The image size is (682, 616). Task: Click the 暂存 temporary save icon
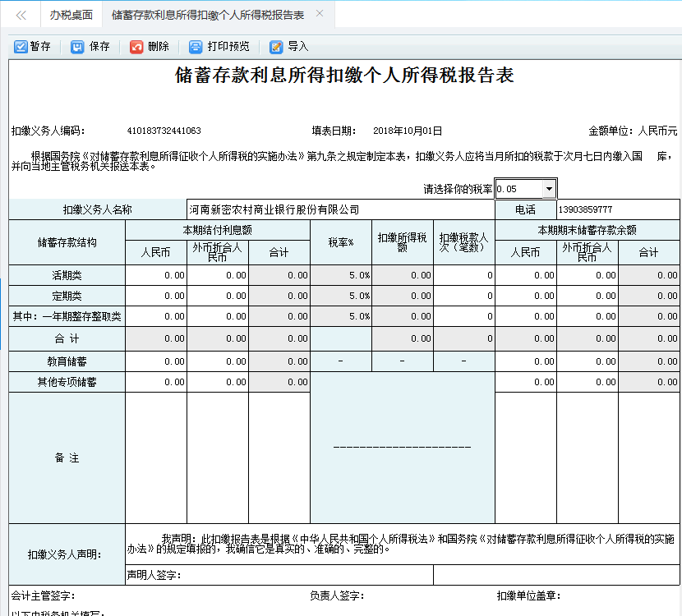click(21, 47)
